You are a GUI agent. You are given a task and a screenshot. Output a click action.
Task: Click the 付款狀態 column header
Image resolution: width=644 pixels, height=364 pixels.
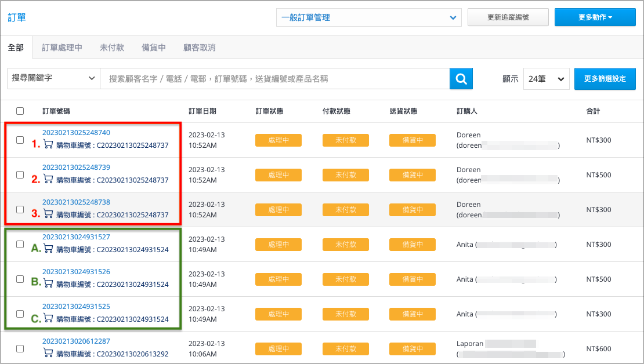coord(337,111)
